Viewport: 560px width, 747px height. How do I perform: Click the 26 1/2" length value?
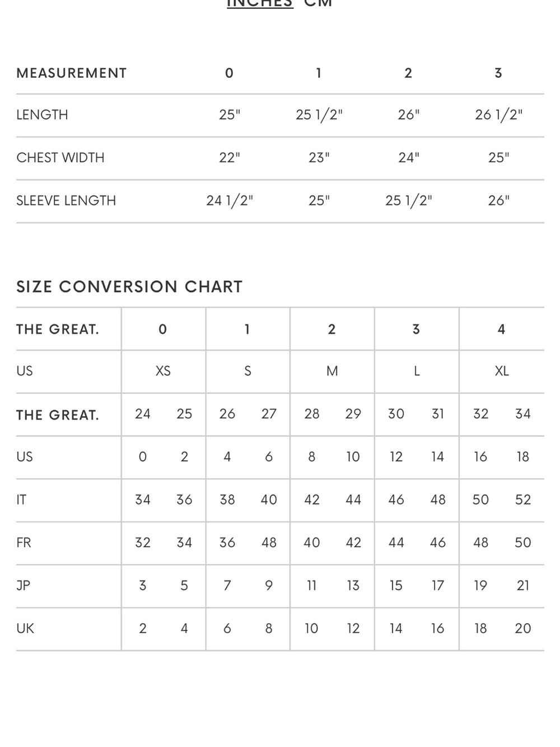coord(498,115)
